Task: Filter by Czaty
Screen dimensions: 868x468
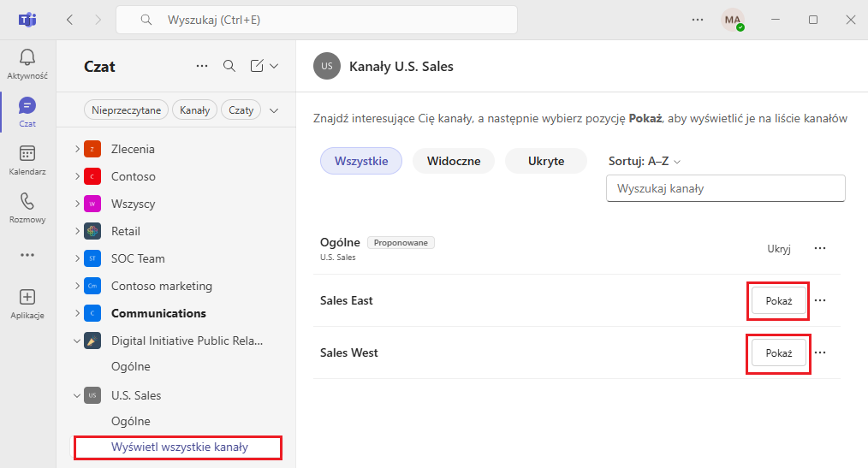Action: (x=241, y=110)
